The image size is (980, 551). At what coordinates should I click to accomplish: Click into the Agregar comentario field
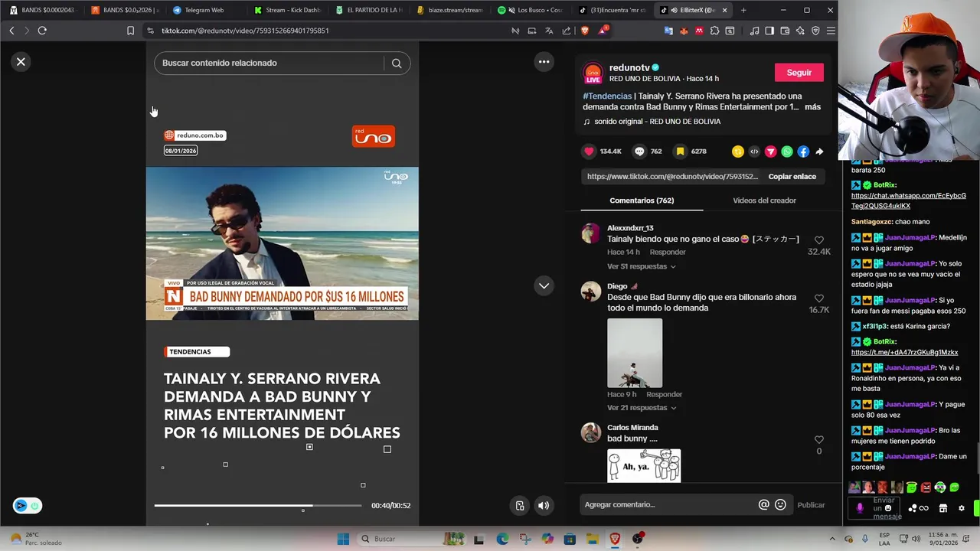670,505
